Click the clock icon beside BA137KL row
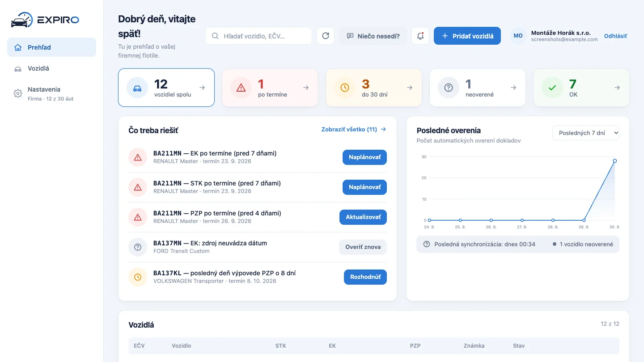The image size is (644, 362). [x=138, y=277]
